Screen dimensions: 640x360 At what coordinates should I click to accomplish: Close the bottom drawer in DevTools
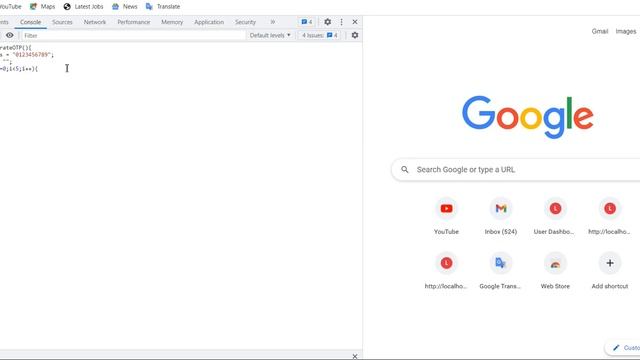tap(355, 356)
